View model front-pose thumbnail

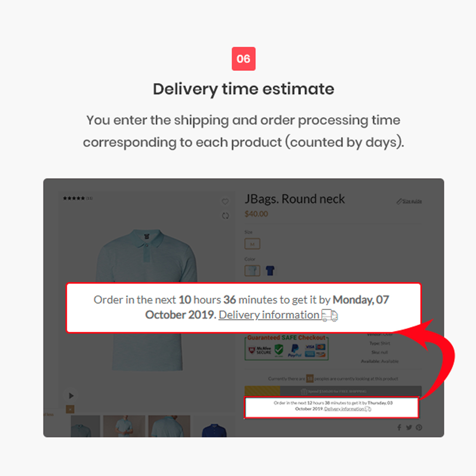pyautogui.click(x=124, y=426)
